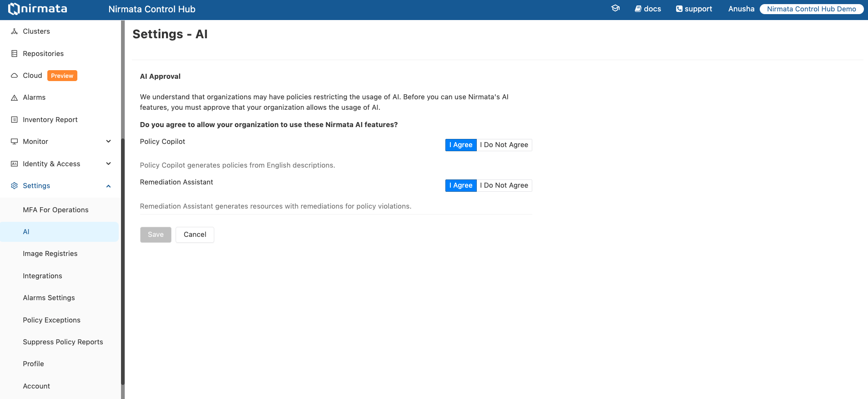Screen dimensions: 868x399
Task: Go to Image Registries settings page
Action: [50, 254]
